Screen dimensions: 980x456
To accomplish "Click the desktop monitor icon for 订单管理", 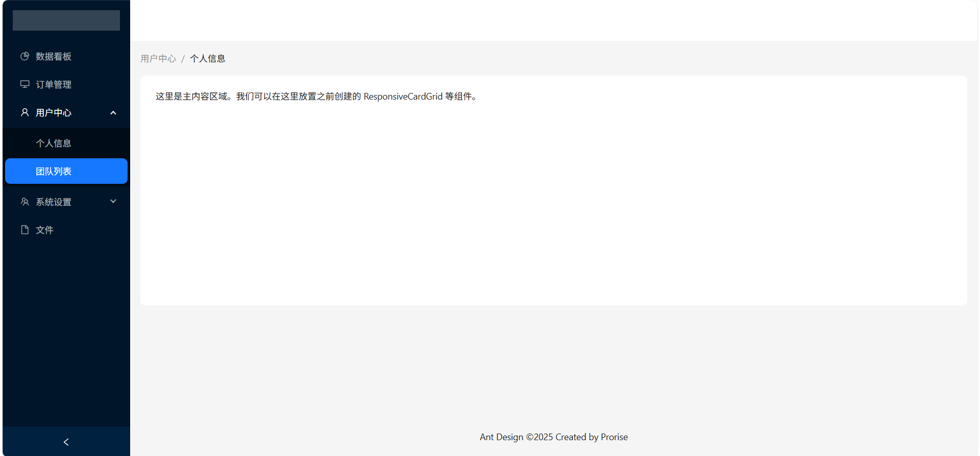I will click(24, 84).
